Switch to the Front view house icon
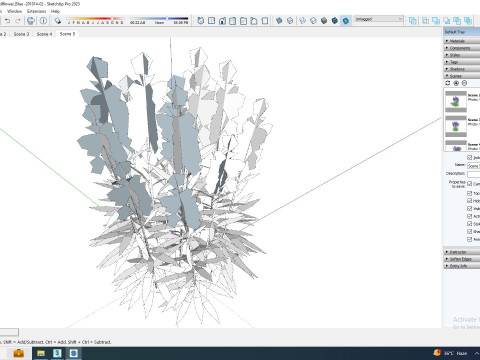Viewport: 480px width, 360px height. 222,21
